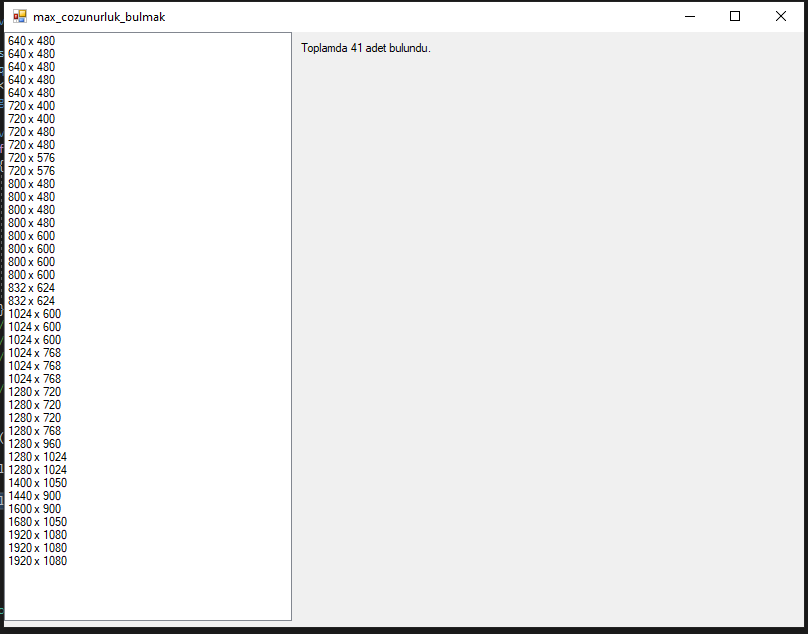
Task: Choose the 1400 x 1050 list item
Action: 38,483
